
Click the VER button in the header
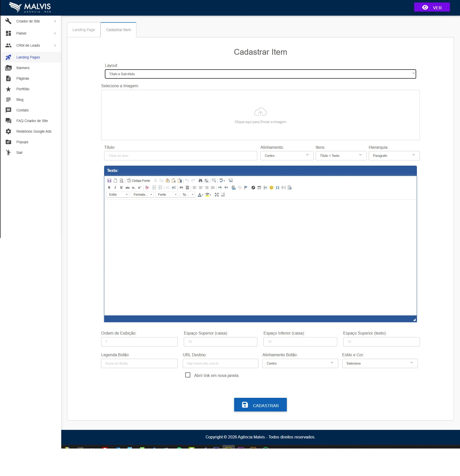click(432, 7)
